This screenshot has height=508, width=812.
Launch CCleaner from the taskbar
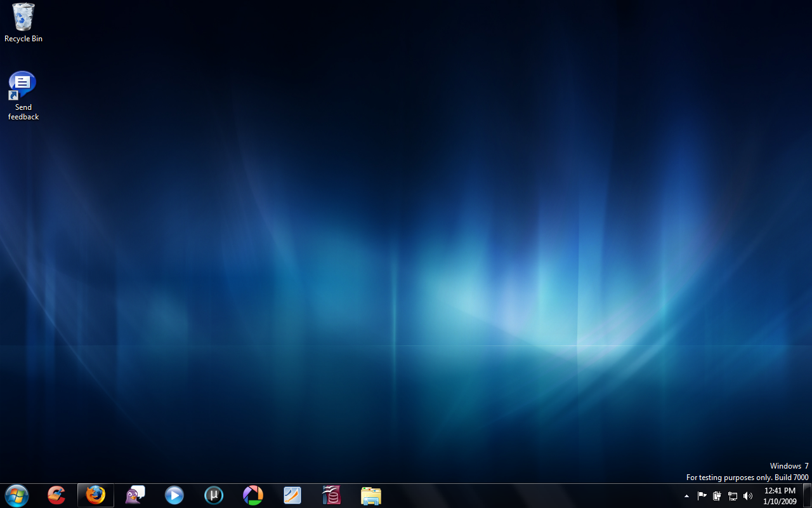pyautogui.click(x=56, y=495)
